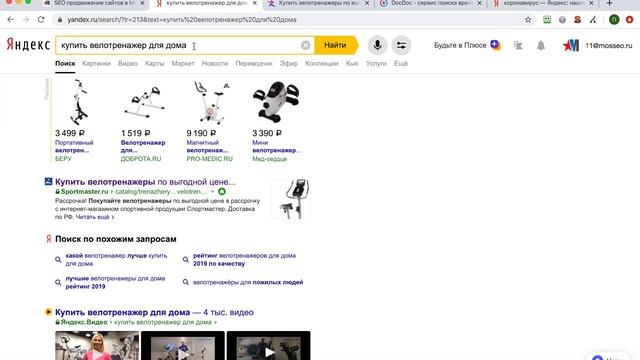Clear the search query with X icon
The image size is (640, 360).
(305, 45)
